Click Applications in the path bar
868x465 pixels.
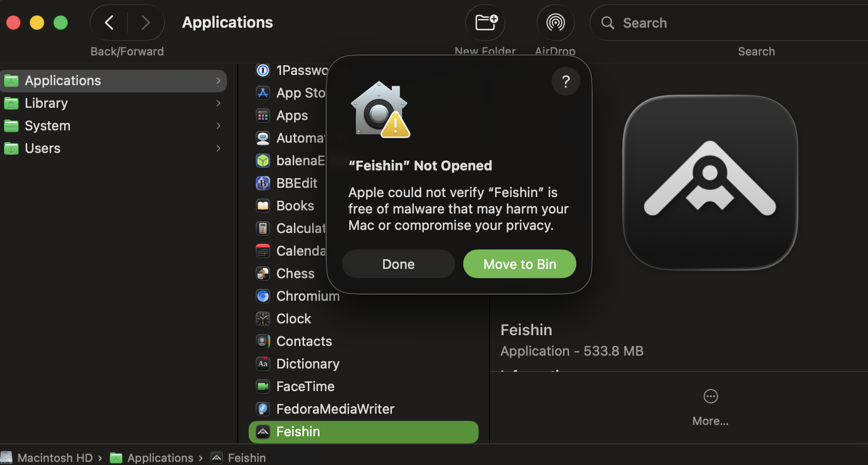click(160, 458)
